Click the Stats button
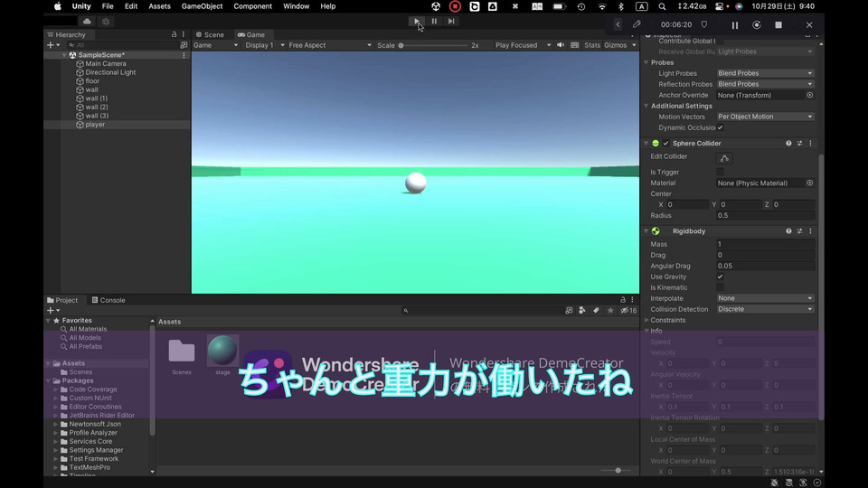 click(592, 45)
